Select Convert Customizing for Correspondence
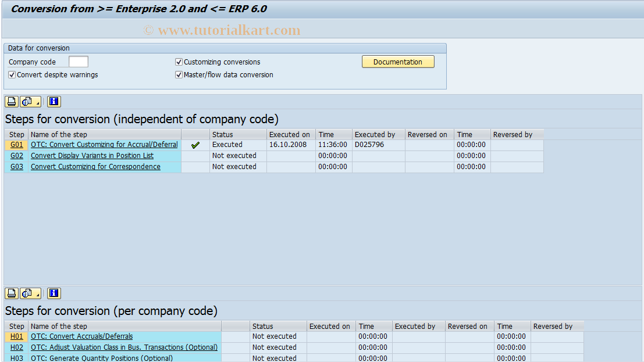The width and height of the screenshot is (644, 362). pos(95,166)
